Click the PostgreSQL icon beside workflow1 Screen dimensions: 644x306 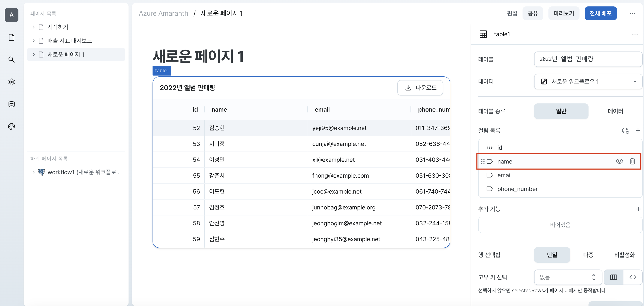coord(41,172)
